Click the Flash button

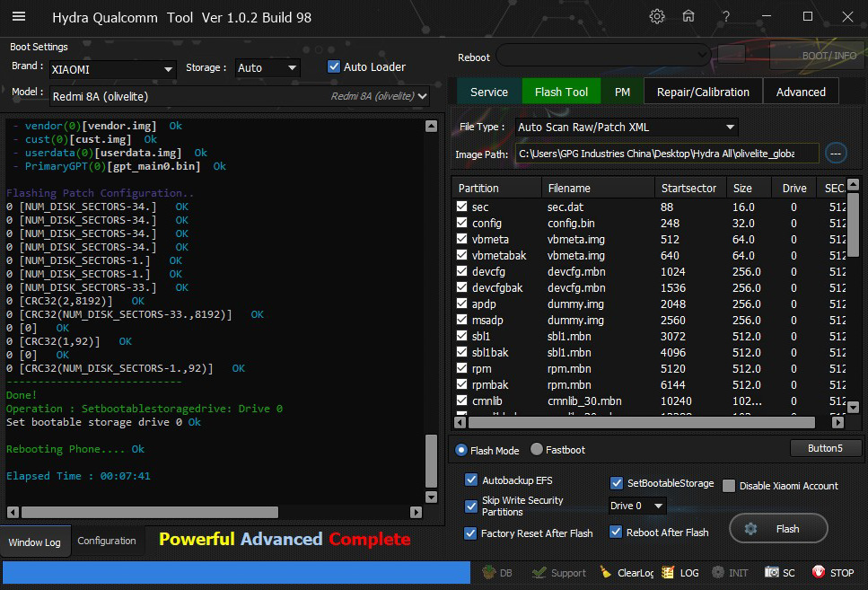pyautogui.click(x=778, y=529)
